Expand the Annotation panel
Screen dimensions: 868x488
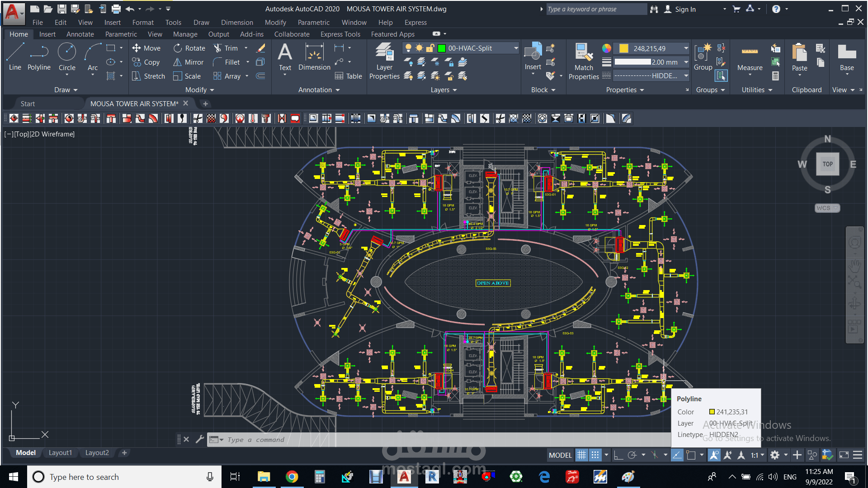click(319, 90)
